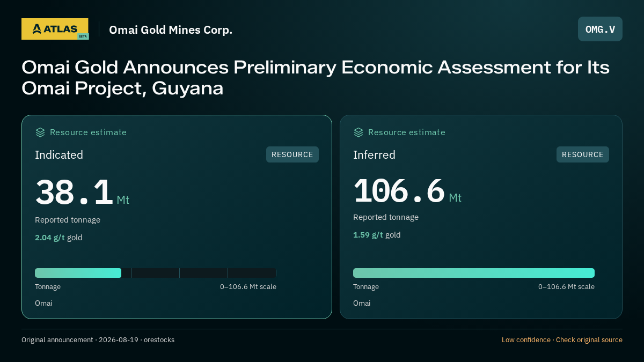Click the 1.59 g/t gold grade
644x362 pixels.
[377, 235]
